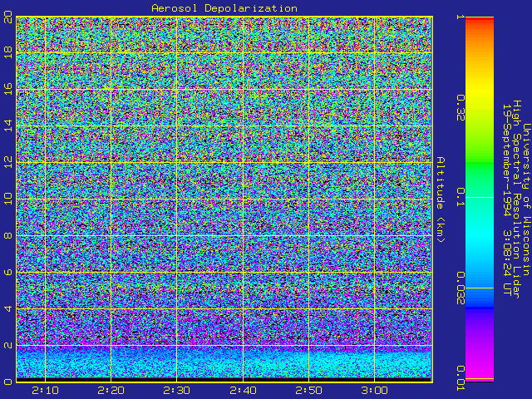Screen dimensions: 532x399
Task: Pick the yellow region of the colorbar
Action: click(x=480, y=91)
